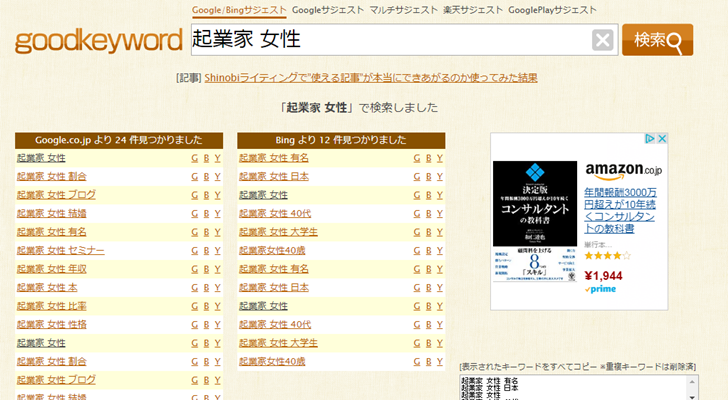Click the ¥1,944 price in the ad

tap(603, 276)
